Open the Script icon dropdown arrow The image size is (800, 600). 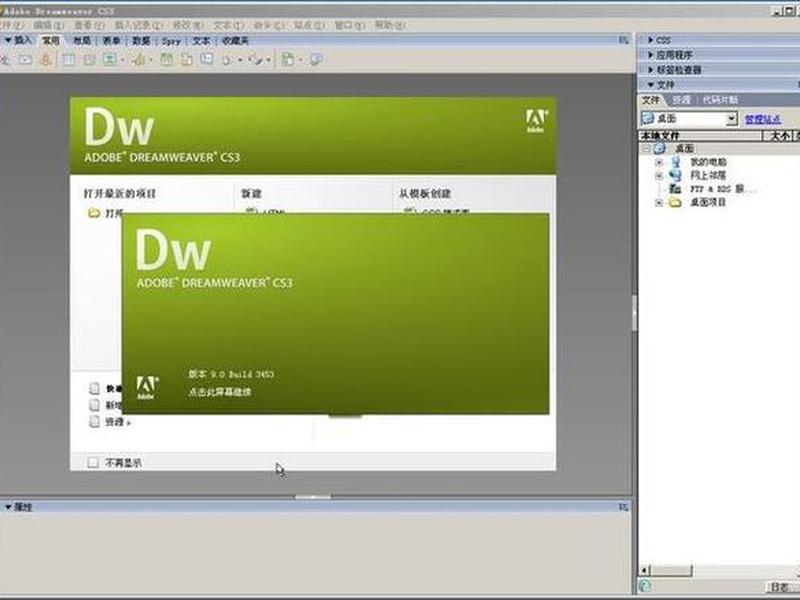point(268,61)
